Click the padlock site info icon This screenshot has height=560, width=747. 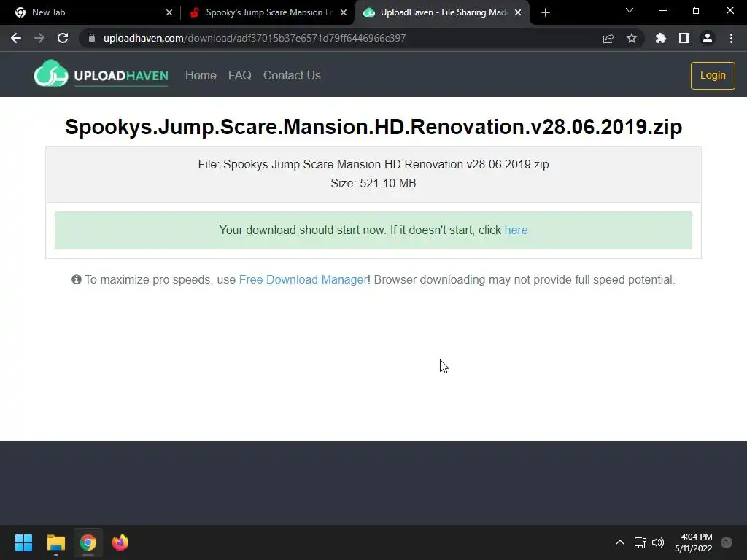coord(92,38)
